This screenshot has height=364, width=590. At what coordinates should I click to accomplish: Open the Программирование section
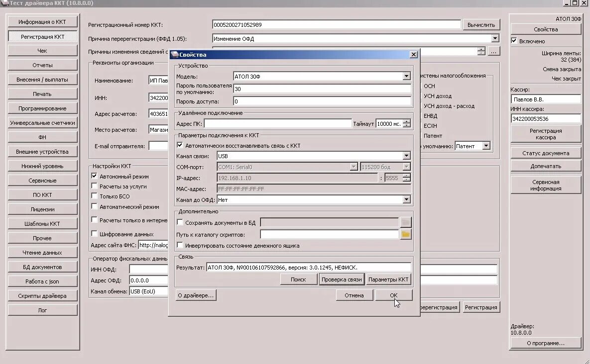pyautogui.click(x=42, y=108)
